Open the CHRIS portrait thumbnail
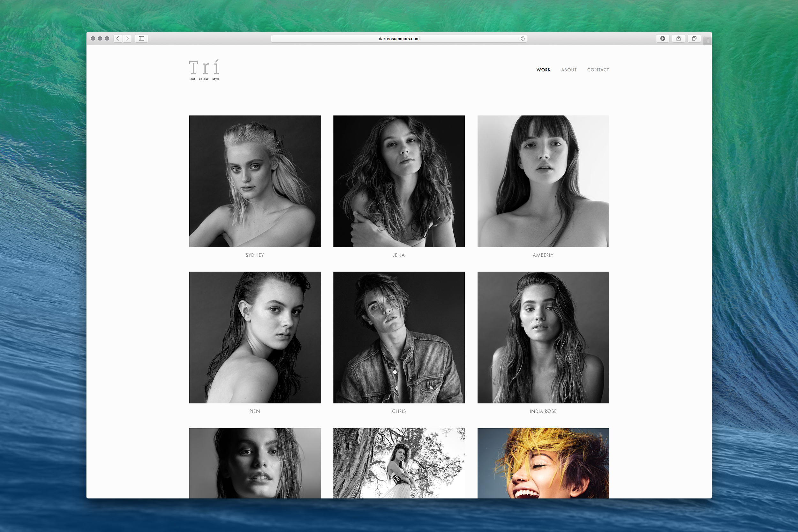798x532 pixels. (x=399, y=338)
